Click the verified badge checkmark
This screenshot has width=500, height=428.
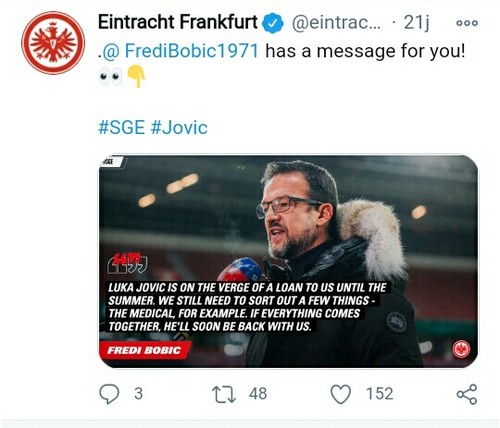273,23
